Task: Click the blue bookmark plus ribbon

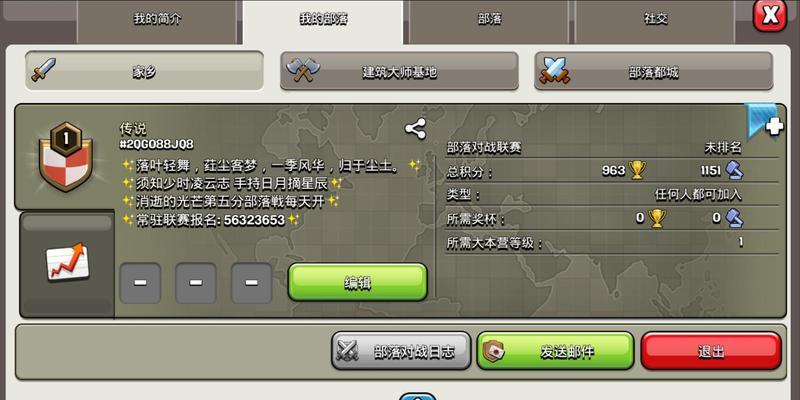Action: click(764, 120)
